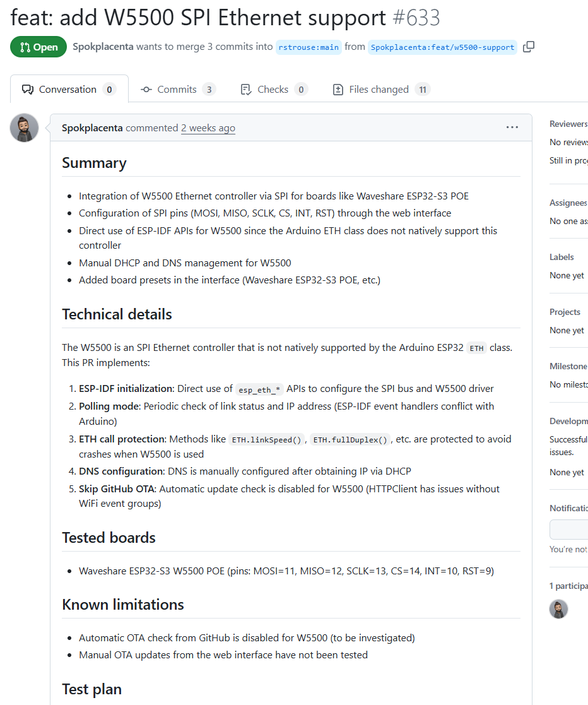
Task: Click the rstrouse:main base branch link
Action: (309, 47)
